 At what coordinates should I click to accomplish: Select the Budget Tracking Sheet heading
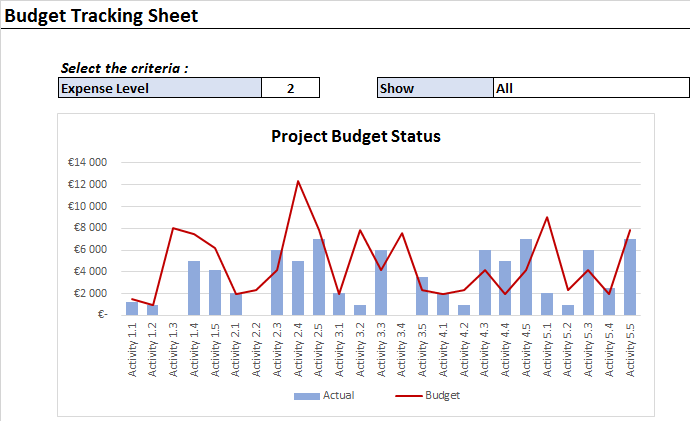101,16
